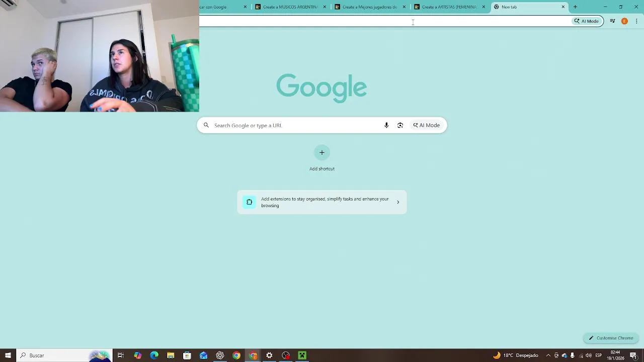Viewport: 644px width, 362px height.
Task: Click the ESP language indicator
Action: tap(599, 355)
